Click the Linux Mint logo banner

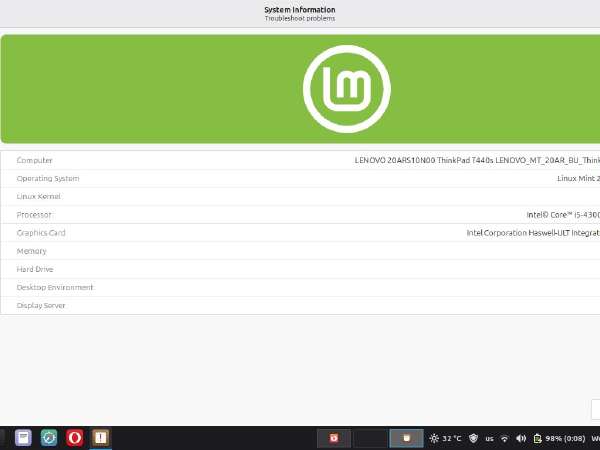300,89
